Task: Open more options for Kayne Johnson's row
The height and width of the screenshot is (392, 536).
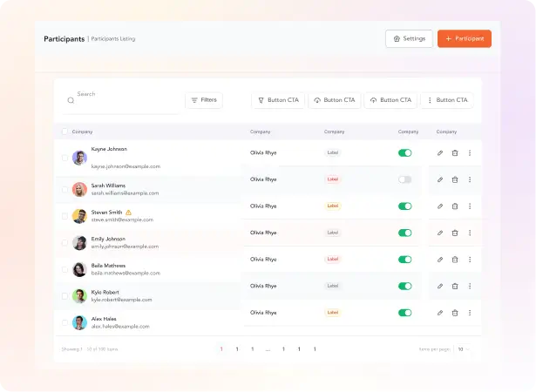Action: click(470, 153)
